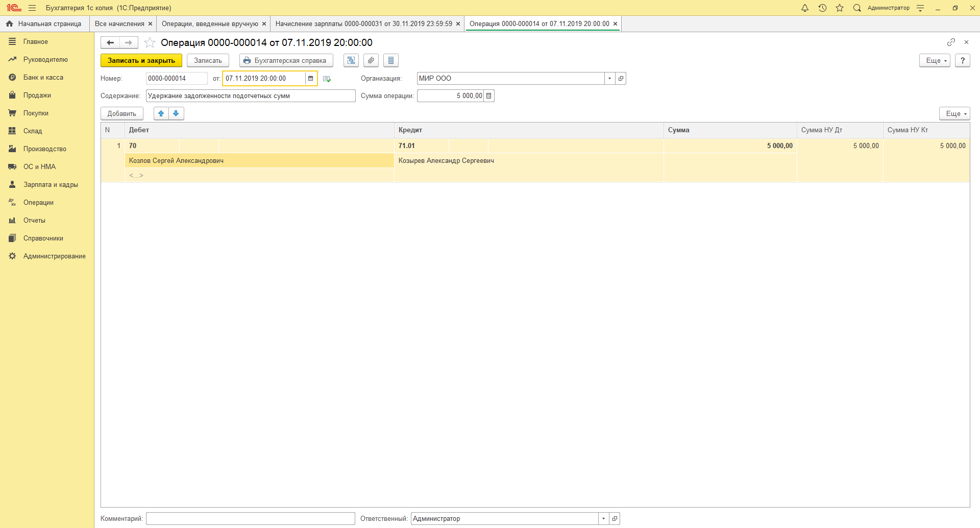The height and width of the screenshot is (528, 980).
Task: Switch to Все начисления tab
Action: pos(119,23)
